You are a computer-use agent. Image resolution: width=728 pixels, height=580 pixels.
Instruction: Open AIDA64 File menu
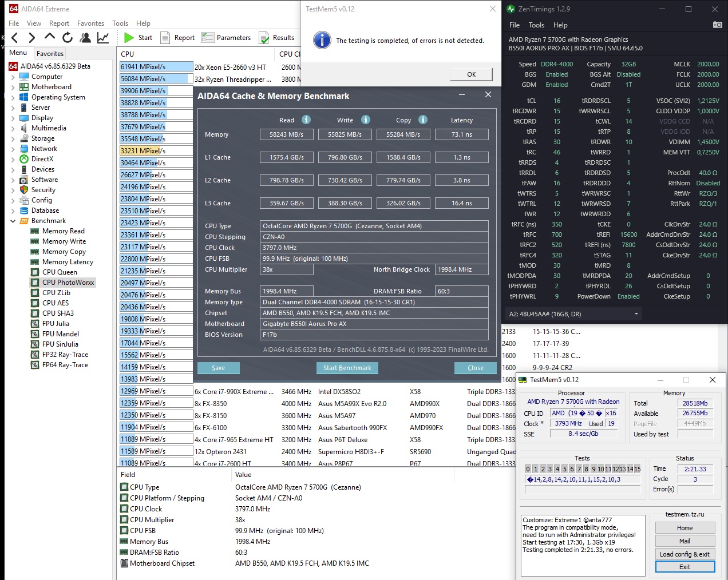coord(14,23)
